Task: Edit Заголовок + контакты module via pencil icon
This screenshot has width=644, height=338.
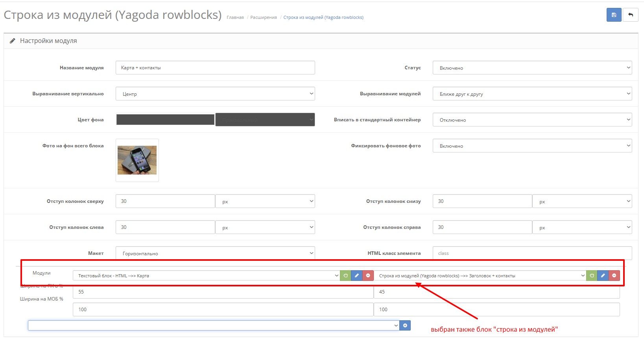Action: pos(603,276)
